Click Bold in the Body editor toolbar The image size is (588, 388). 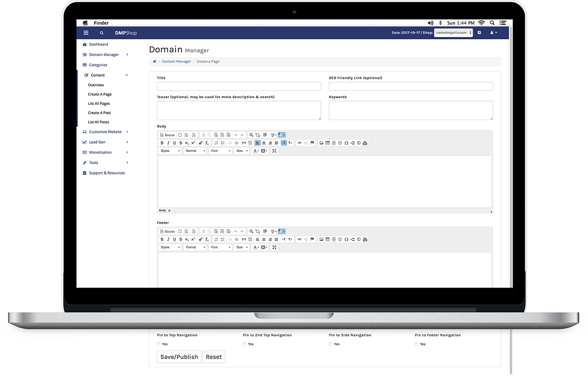pos(162,143)
